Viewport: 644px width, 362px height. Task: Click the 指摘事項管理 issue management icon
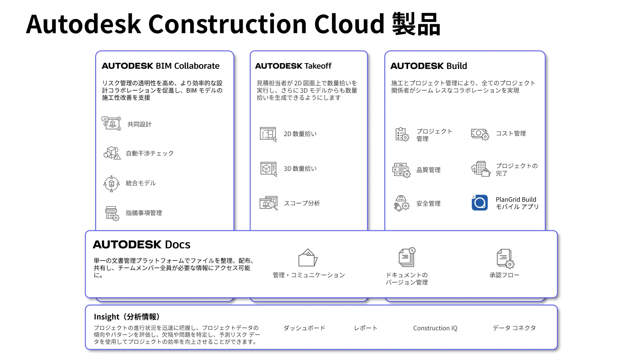click(x=112, y=213)
